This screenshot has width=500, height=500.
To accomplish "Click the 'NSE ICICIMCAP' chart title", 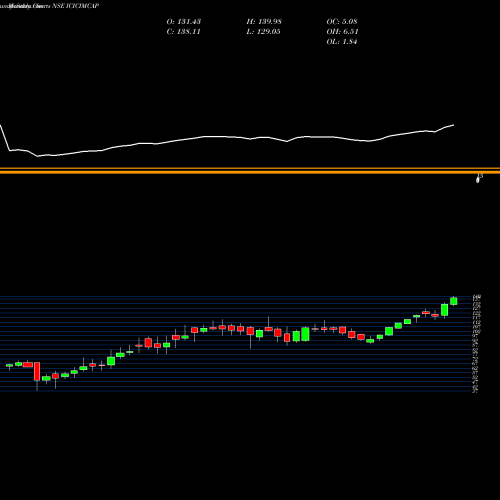I will (x=76, y=6).
